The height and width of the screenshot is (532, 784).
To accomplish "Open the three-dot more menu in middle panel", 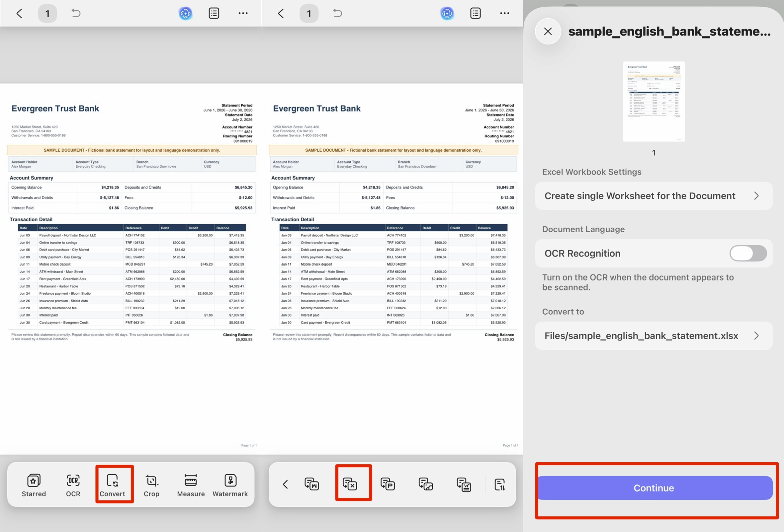I will coord(505,13).
